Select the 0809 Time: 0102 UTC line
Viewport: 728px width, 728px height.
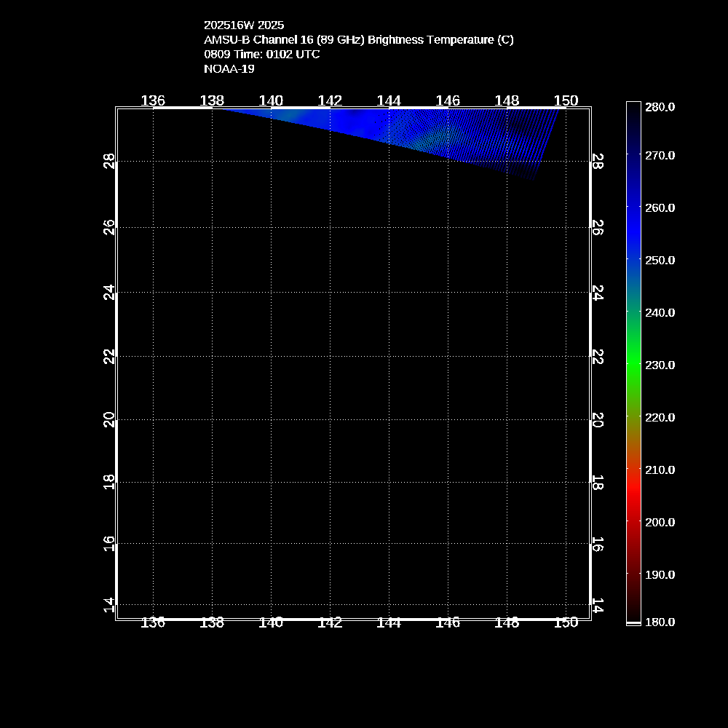click(261, 54)
